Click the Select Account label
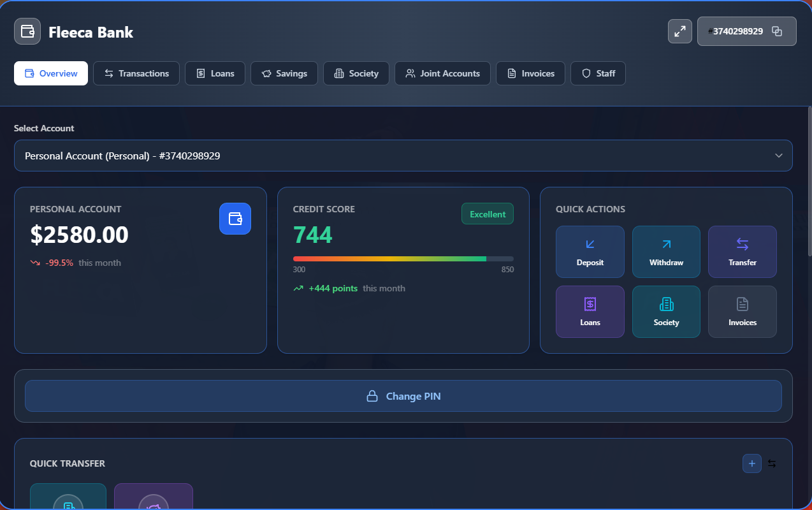 tap(44, 128)
